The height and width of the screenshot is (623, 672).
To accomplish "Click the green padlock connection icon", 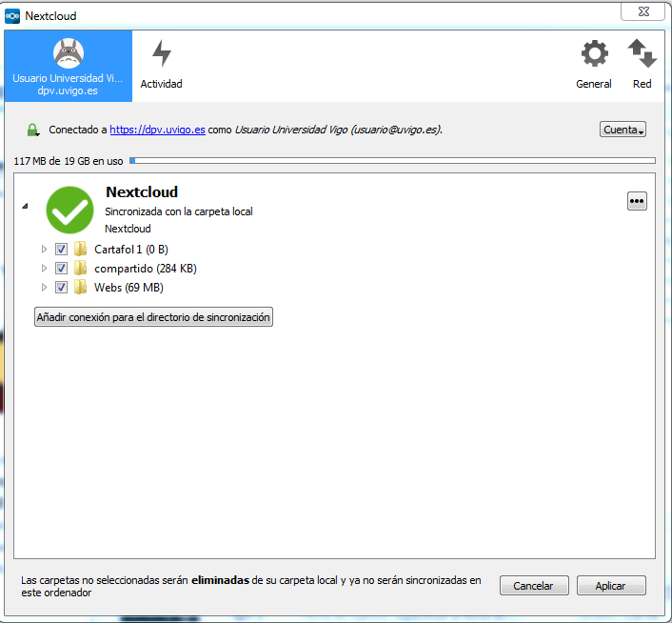I will point(33,130).
